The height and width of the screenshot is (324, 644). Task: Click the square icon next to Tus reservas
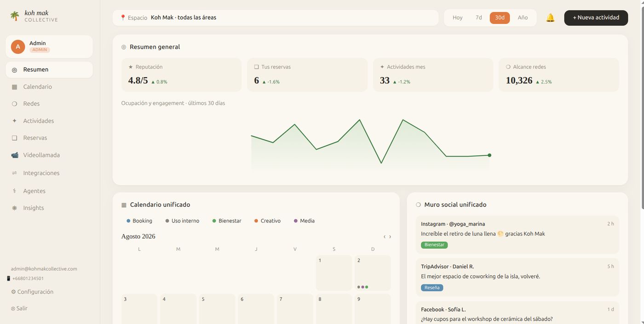point(257,67)
